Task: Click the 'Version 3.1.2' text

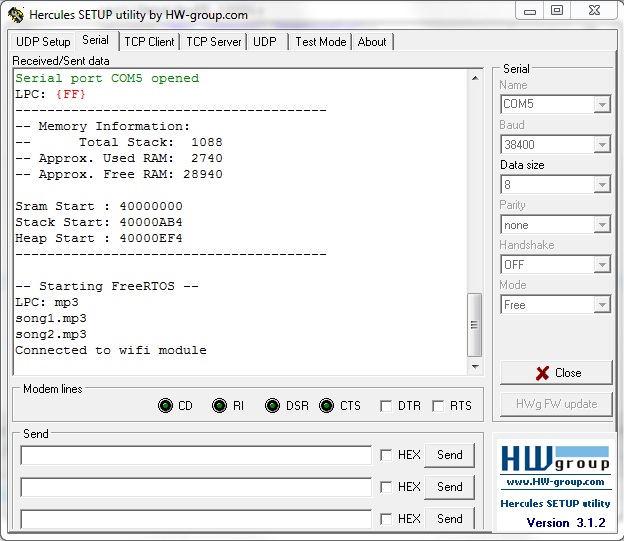Action: point(566,523)
